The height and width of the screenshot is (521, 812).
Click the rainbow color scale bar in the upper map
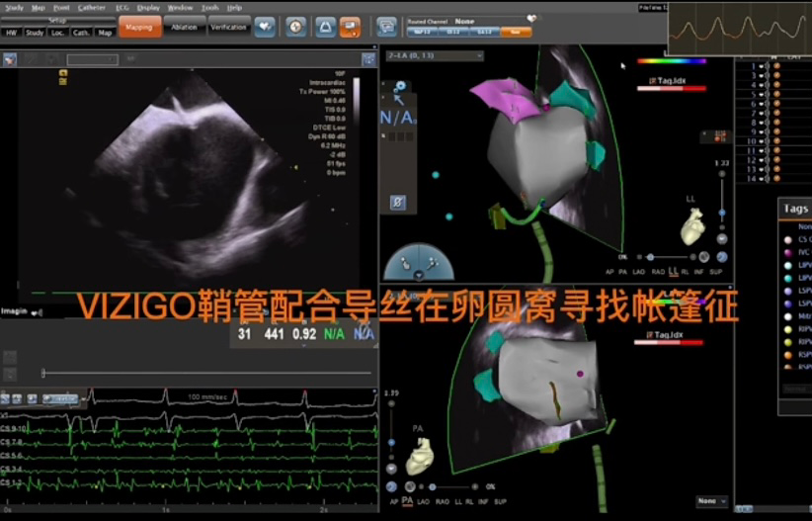[672, 61]
